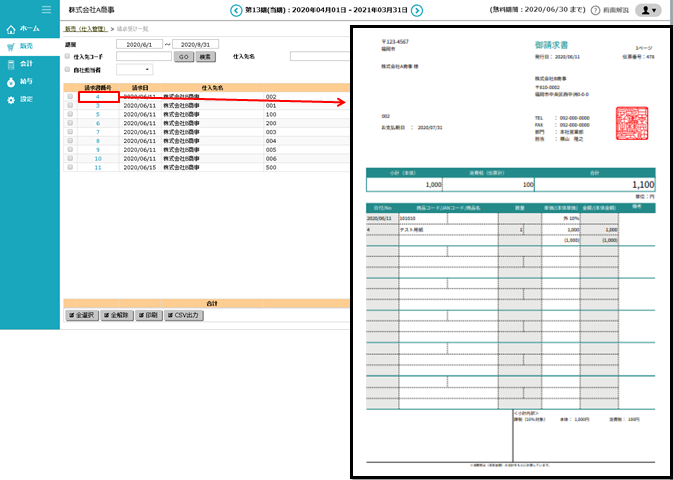
Task: Go to next fiscal period arrow
Action: click(417, 11)
